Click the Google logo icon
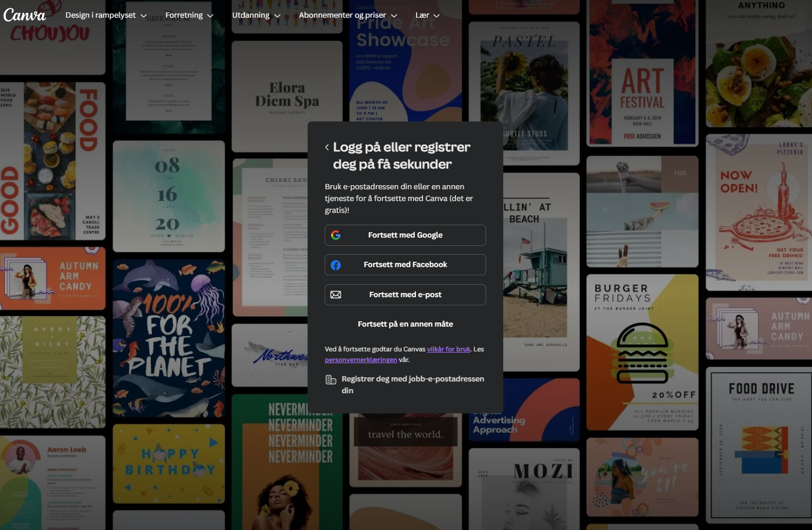The width and height of the screenshot is (812, 530). click(x=336, y=235)
